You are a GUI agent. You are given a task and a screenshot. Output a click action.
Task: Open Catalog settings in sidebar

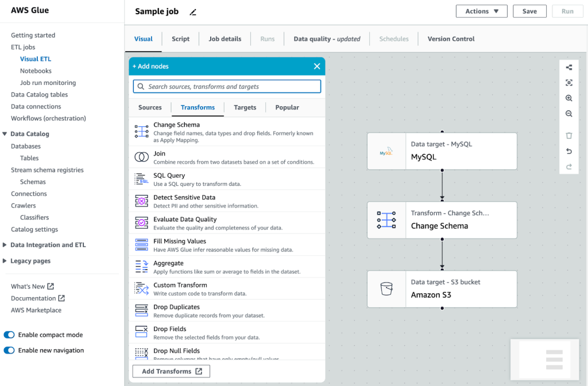34,229
